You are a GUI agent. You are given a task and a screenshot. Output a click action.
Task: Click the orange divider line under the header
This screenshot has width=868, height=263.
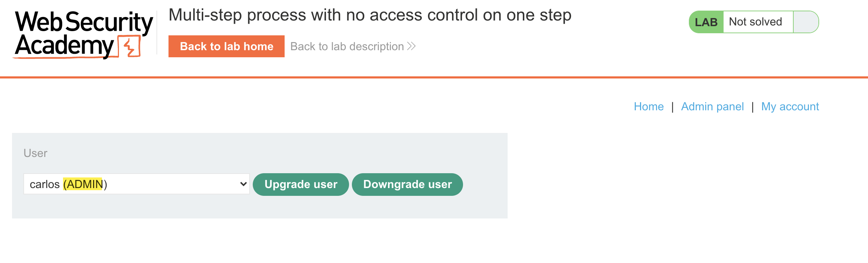pyautogui.click(x=434, y=77)
